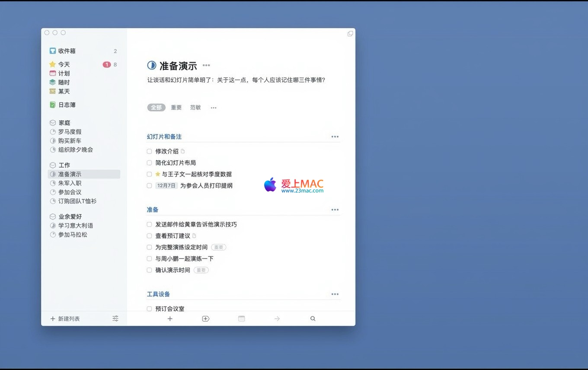Open quick search magnifier icon
The width and height of the screenshot is (588, 370).
click(313, 319)
